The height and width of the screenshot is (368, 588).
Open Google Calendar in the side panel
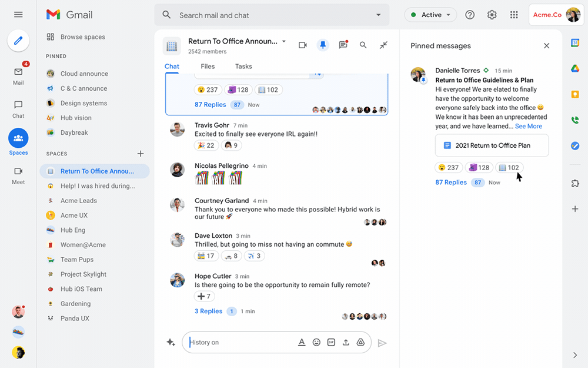coord(575,42)
